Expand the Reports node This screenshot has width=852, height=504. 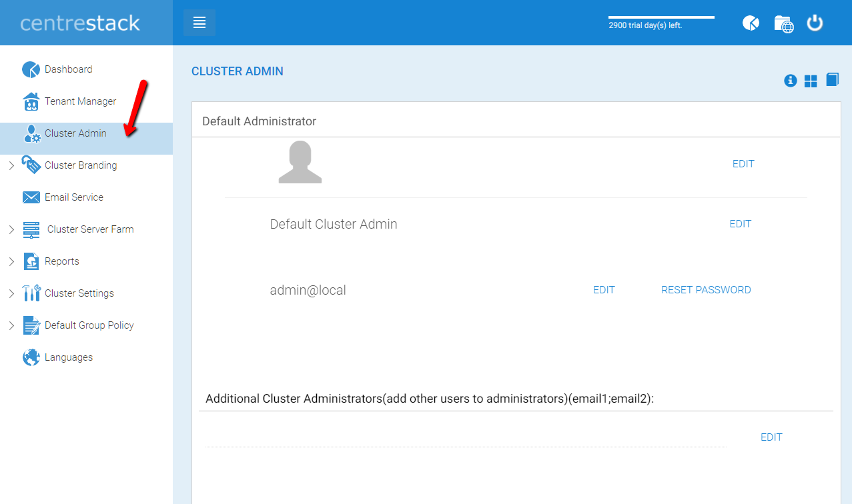pyautogui.click(x=11, y=261)
